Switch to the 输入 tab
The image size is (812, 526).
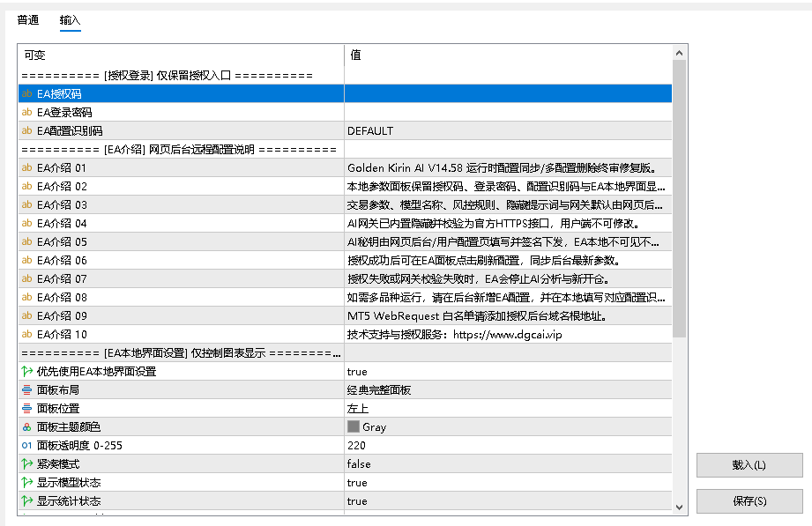[70, 20]
